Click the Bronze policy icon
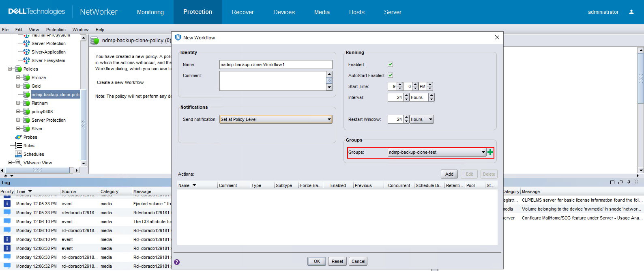Image resolution: width=644 pixels, height=271 pixels. 26,77
